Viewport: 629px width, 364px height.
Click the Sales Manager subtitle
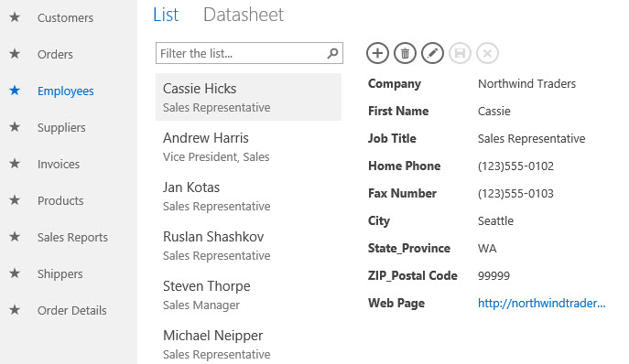pos(201,305)
